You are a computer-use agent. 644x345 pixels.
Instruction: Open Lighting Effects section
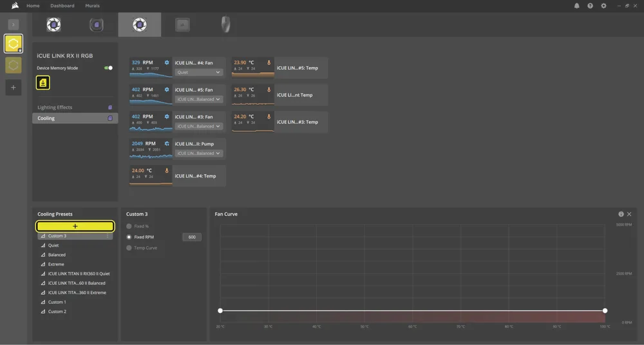point(75,107)
